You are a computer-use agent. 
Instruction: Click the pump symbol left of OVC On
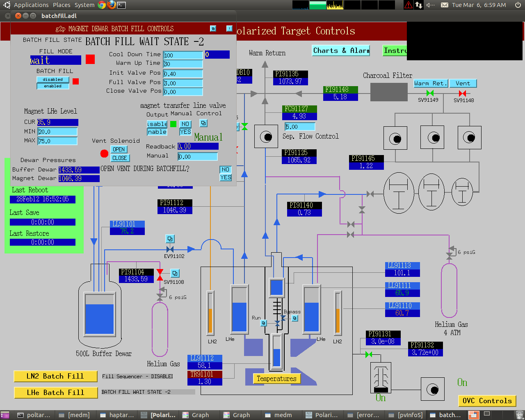click(x=432, y=389)
